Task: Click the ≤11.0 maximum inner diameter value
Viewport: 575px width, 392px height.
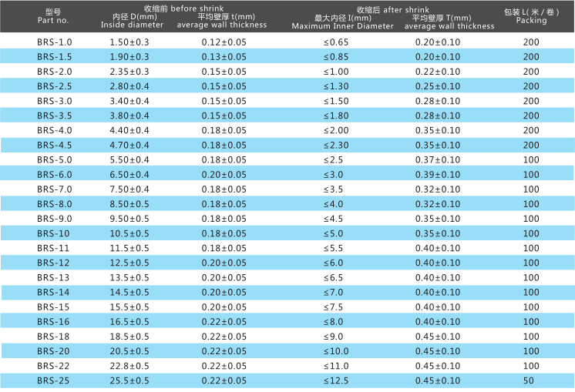Action: (336, 366)
